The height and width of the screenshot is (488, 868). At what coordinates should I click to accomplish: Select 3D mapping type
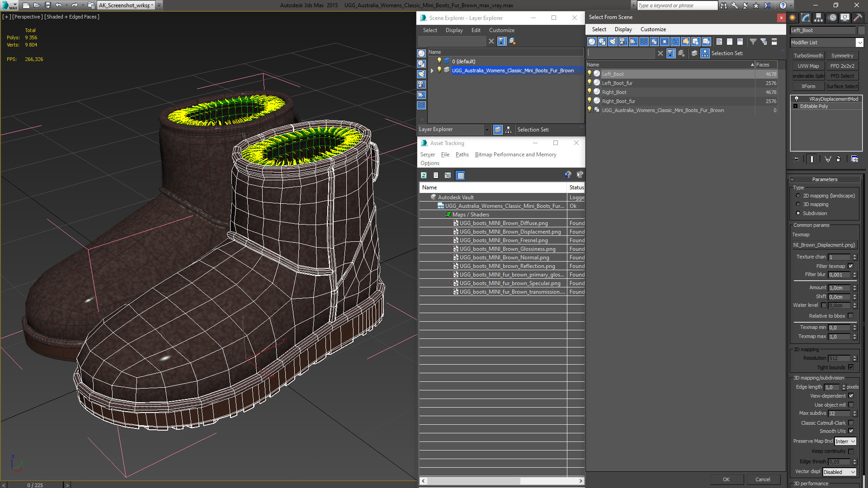[798, 204]
